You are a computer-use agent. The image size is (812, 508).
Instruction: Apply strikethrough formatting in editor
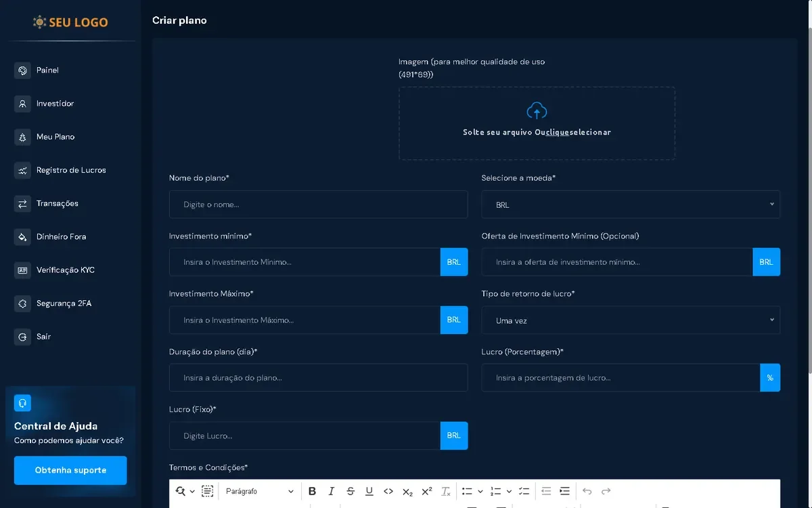[x=350, y=491]
